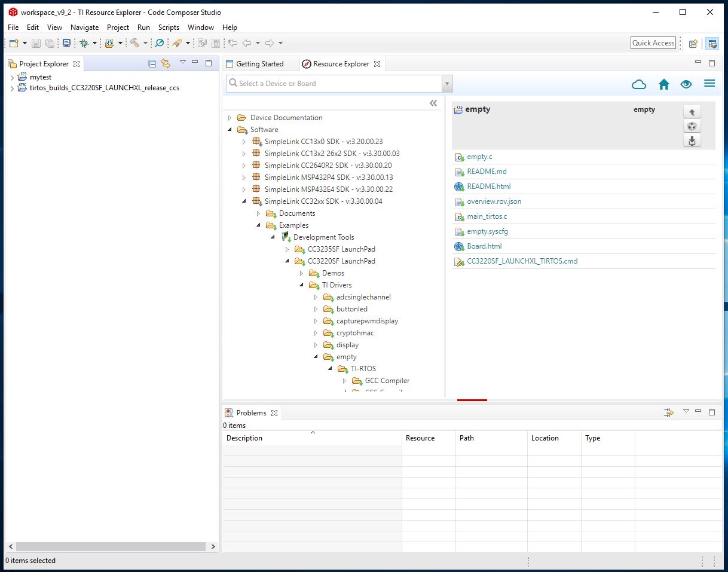Screen dimensions: 728x572
Task: Click the skip breakpoints circle-slash icon
Action: coord(160,43)
